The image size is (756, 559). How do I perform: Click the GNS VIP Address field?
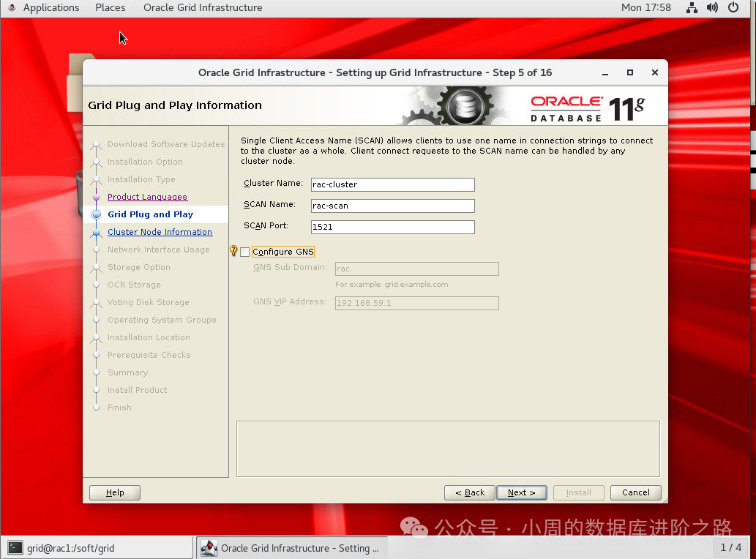click(x=417, y=303)
